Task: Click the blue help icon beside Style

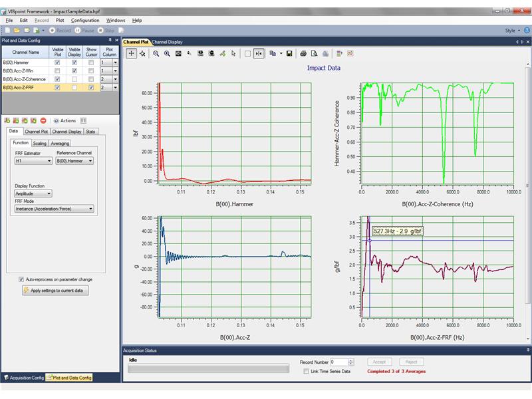Action: point(527,30)
